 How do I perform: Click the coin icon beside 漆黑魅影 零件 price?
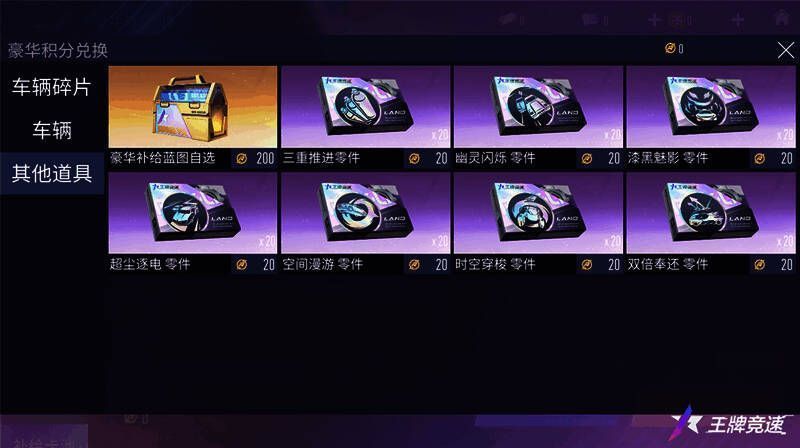point(759,159)
